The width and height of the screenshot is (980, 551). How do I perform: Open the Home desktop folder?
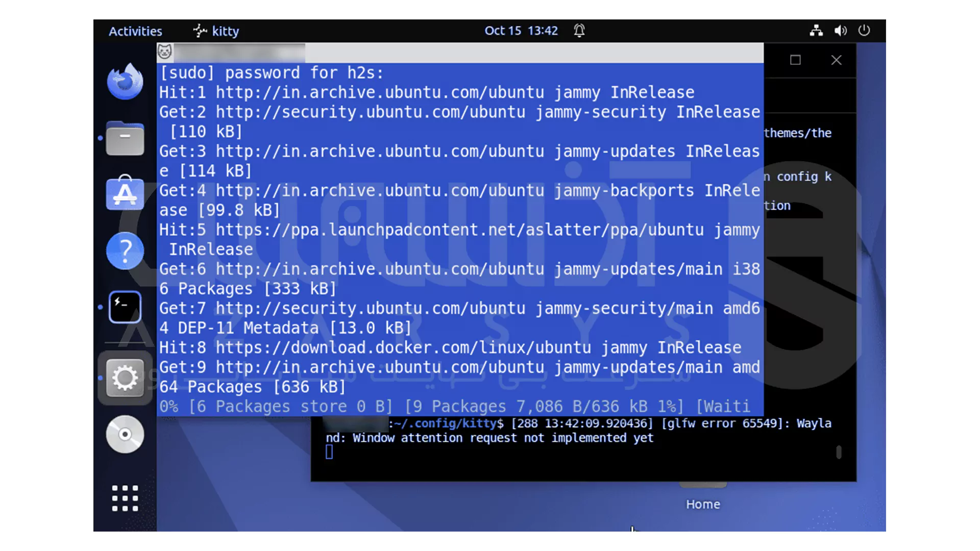click(703, 497)
